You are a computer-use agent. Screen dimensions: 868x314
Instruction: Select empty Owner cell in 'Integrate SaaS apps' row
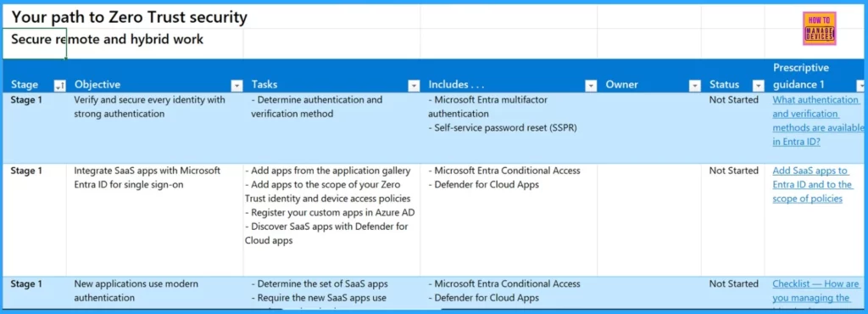[x=649, y=220]
